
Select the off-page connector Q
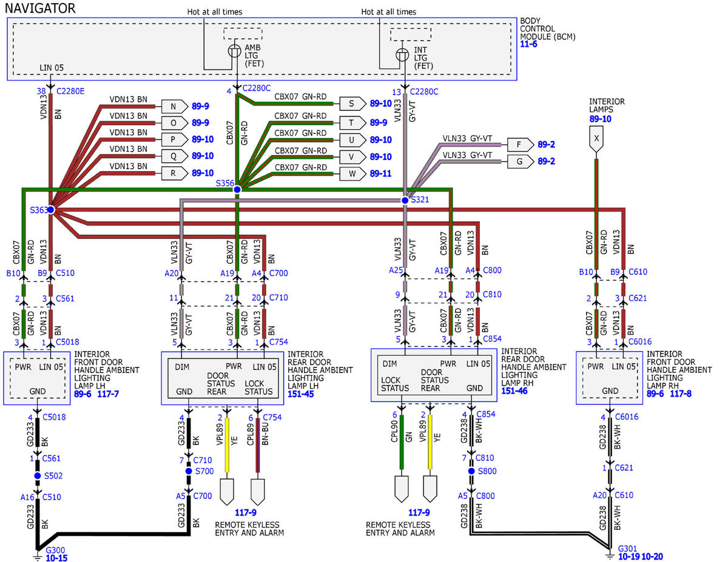pos(174,156)
